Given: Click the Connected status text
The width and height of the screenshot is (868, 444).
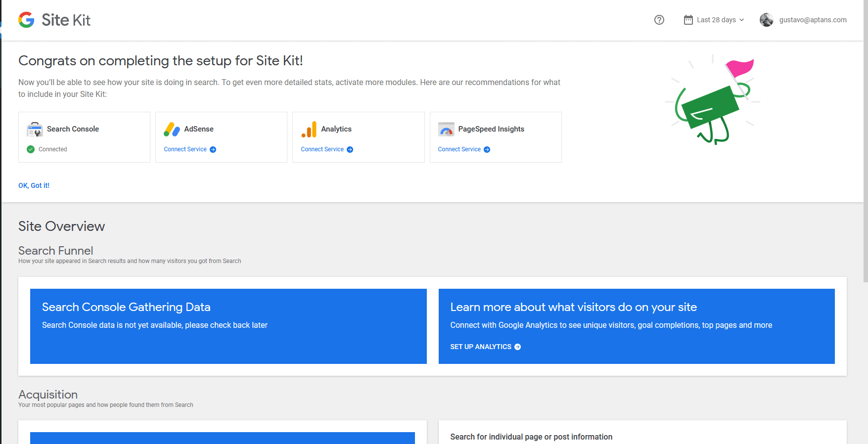Looking at the screenshot, I should pos(52,149).
